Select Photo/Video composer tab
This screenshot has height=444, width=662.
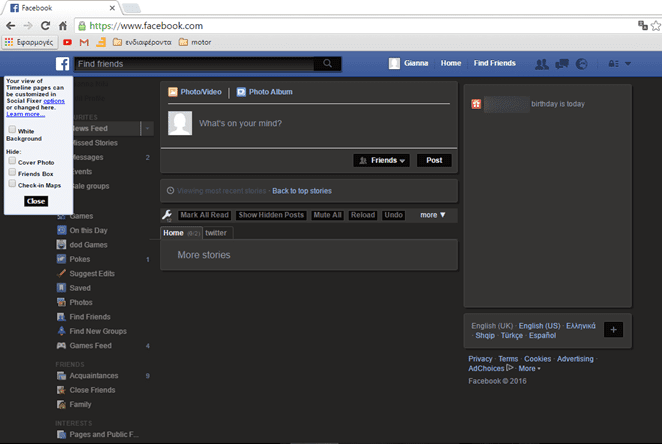(x=195, y=92)
